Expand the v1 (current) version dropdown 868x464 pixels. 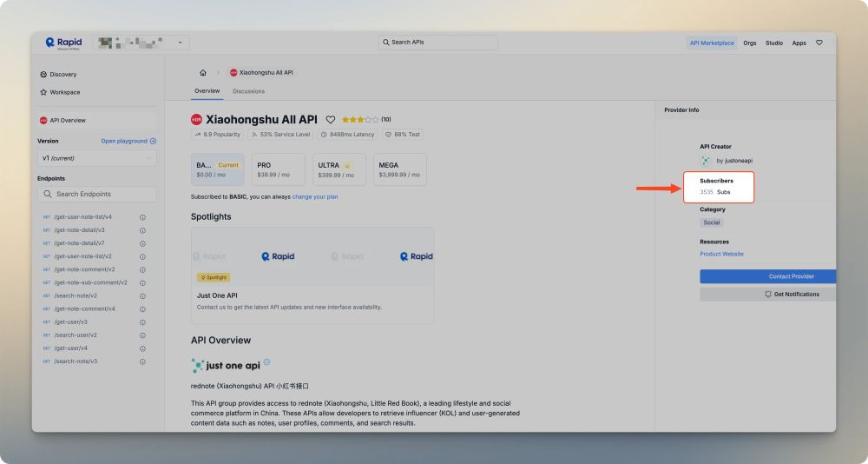point(97,158)
